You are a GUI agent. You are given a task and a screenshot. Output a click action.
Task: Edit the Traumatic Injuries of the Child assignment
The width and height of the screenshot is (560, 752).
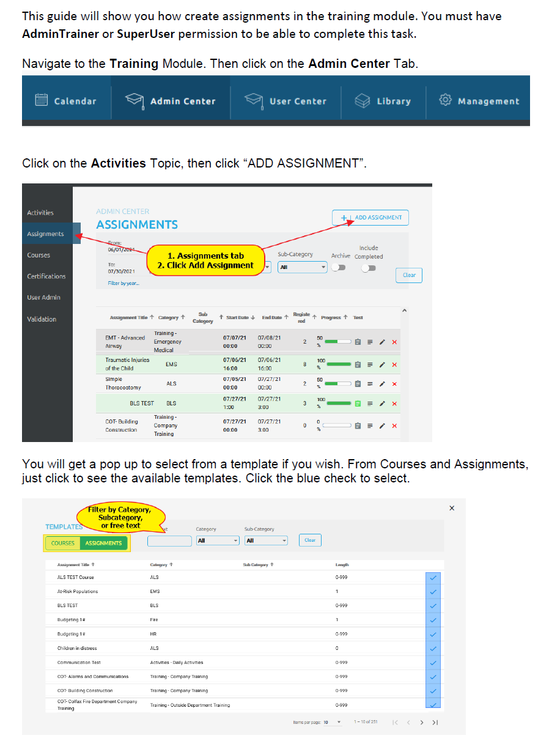click(382, 364)
